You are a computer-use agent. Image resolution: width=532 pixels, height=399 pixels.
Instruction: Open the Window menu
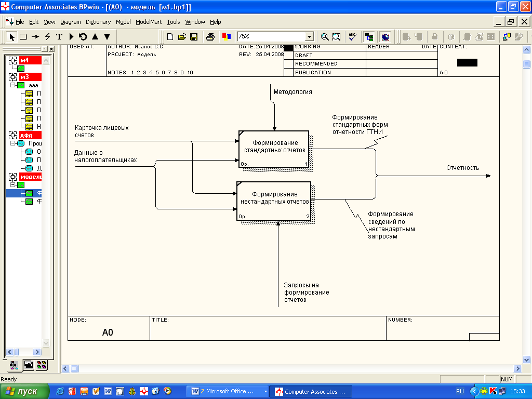(x=195, y=22)
